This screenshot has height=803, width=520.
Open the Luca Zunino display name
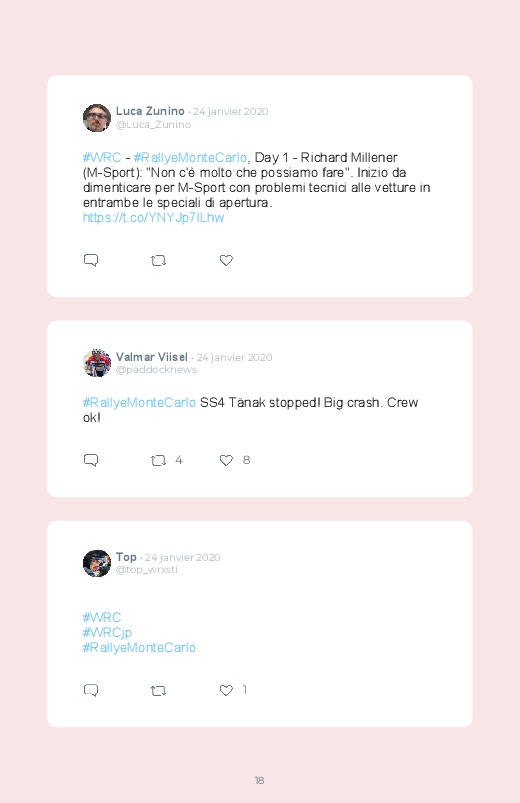point(150,111)
